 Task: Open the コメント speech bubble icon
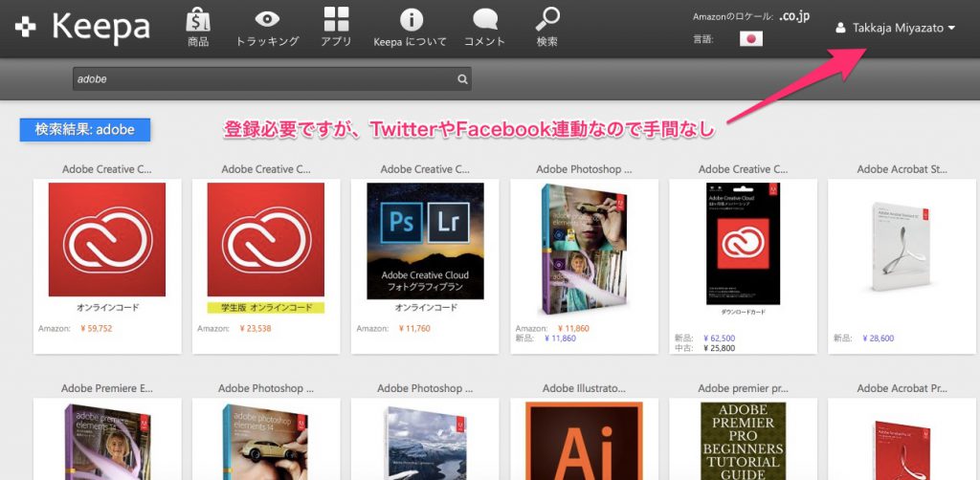484,20
